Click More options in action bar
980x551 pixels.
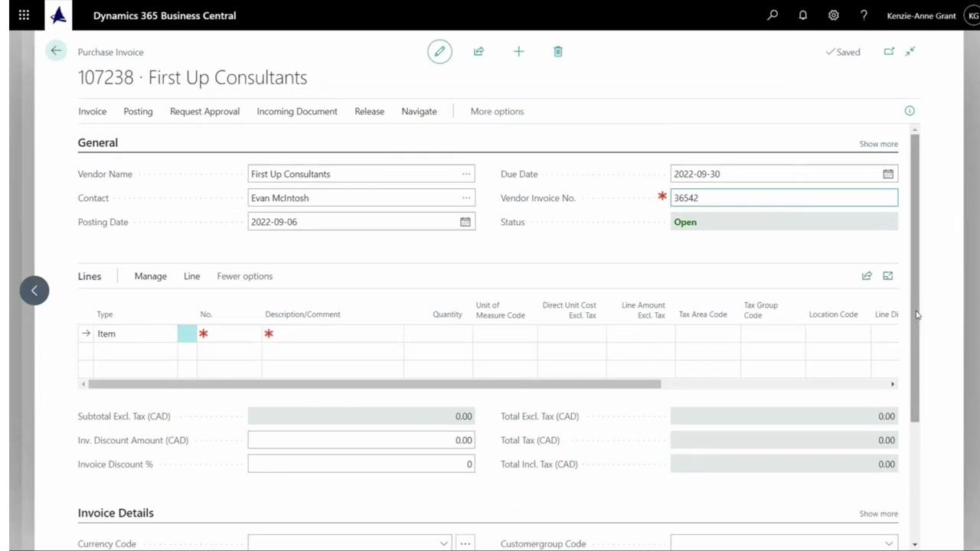pos(497,111)
